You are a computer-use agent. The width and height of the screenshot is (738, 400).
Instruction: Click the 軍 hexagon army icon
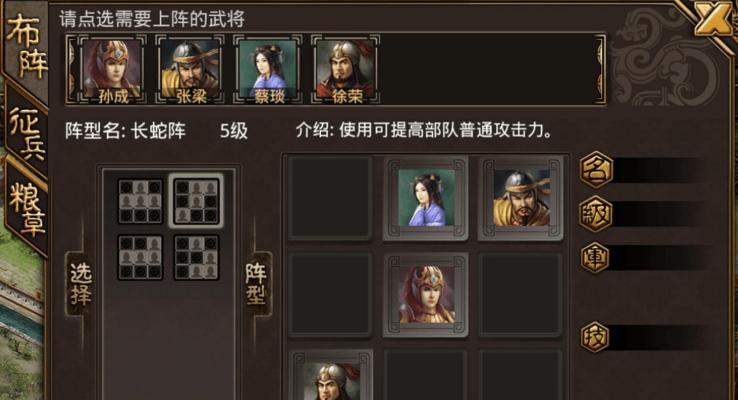[596, 257]
